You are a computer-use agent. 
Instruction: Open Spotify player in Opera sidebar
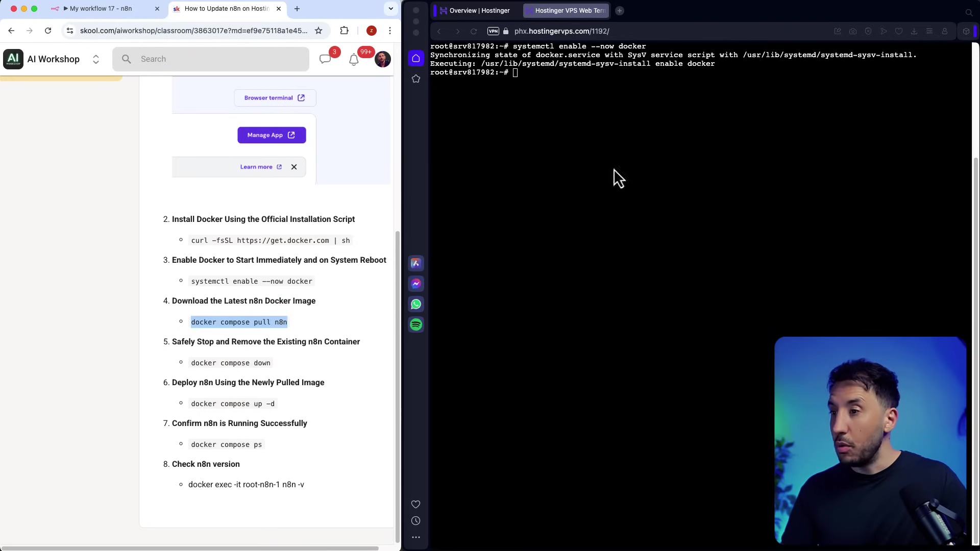tap(416, 324)
